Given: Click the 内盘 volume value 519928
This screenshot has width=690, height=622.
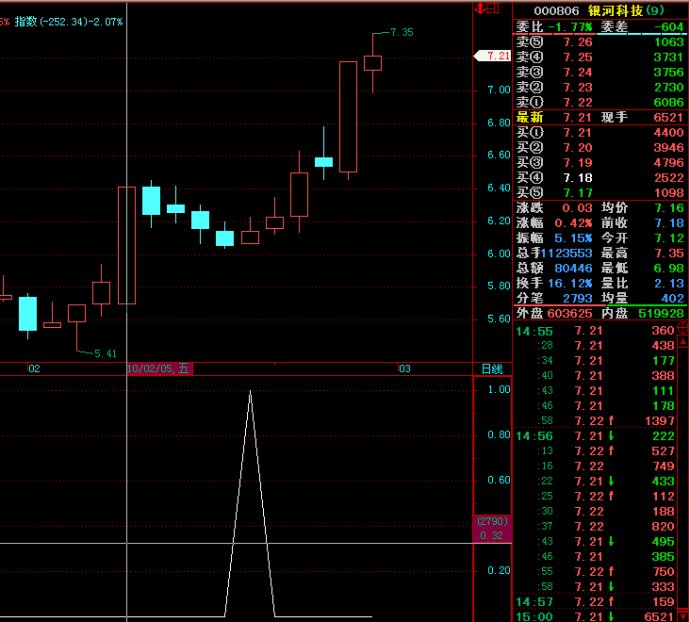Looking at the screenshot, I should (662, 313).
